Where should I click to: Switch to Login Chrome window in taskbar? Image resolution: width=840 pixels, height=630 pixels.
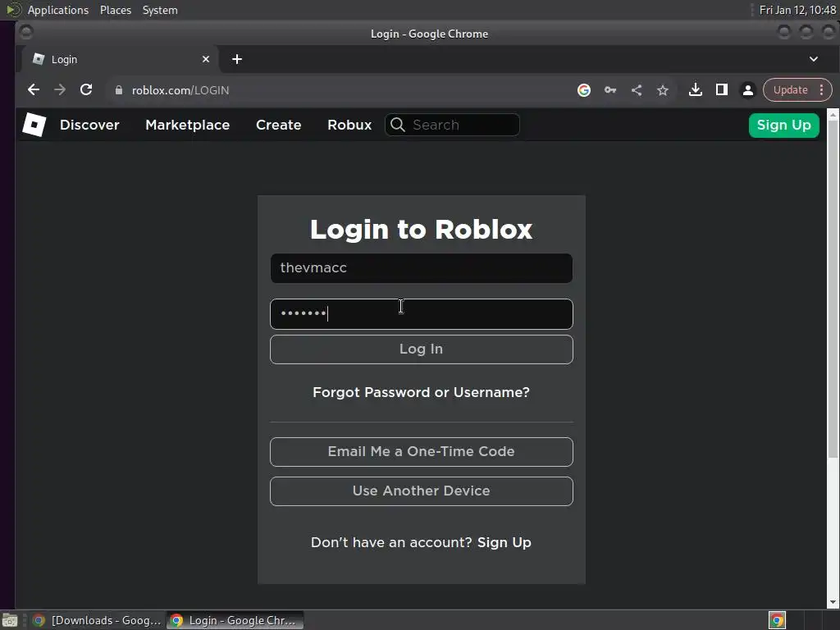click(235, 620)
